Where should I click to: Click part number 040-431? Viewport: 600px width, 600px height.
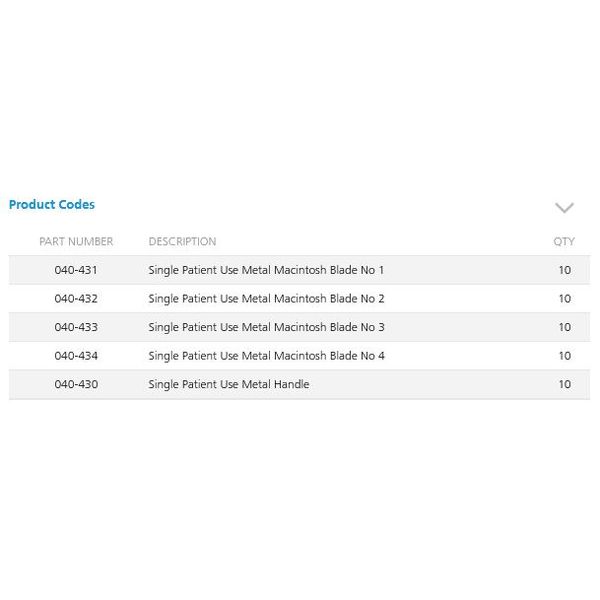pyautogui.click(x=76, y=270)
